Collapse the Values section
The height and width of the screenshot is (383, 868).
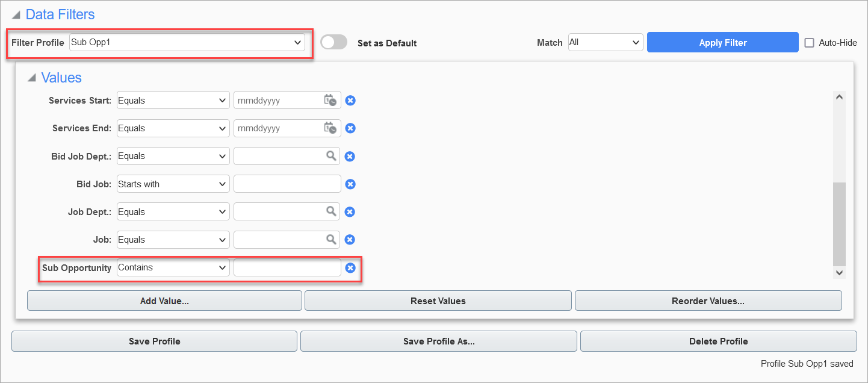[32, 78]
